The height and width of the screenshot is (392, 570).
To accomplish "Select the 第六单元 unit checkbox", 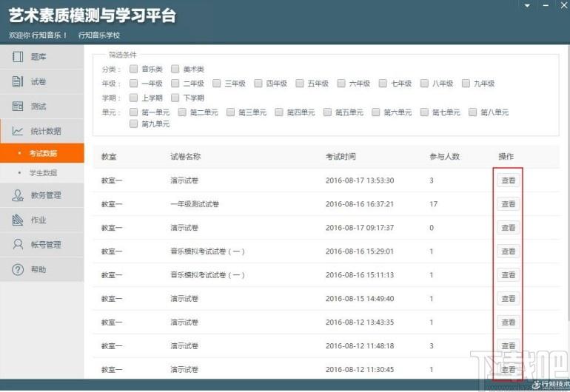I will pyautogui.click(x=375, y=112).
